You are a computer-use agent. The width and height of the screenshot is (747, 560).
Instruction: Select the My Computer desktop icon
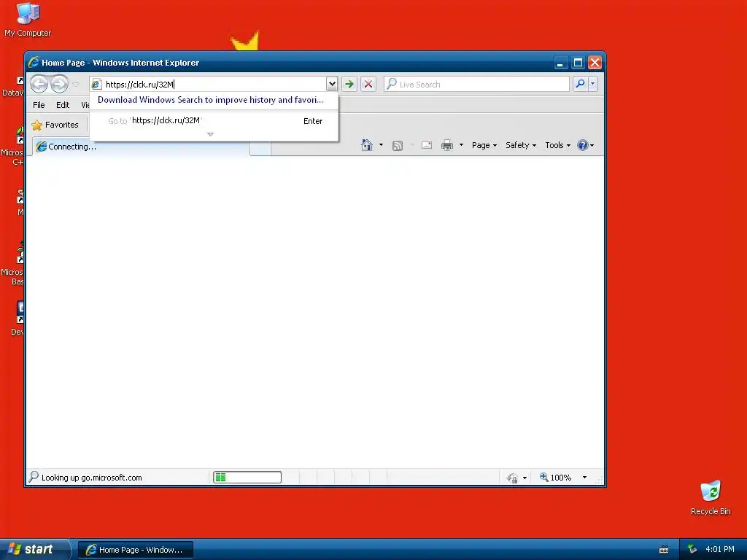tap(28, 20)
